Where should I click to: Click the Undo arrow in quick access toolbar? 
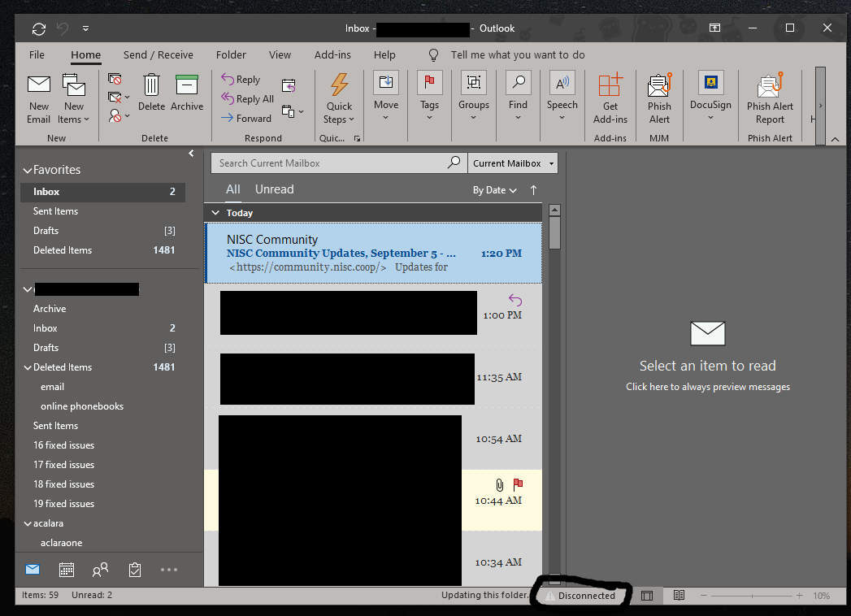click(x=63, y=28)
